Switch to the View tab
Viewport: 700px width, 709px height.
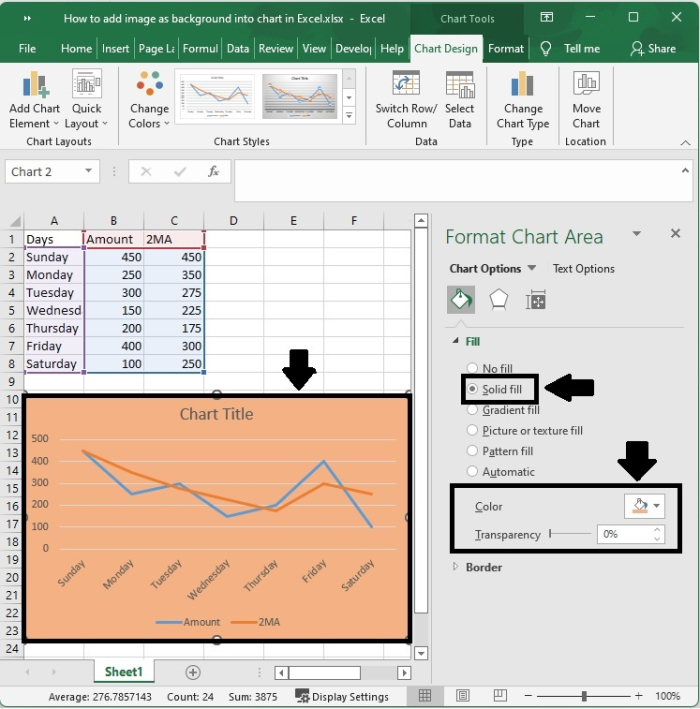314,49
